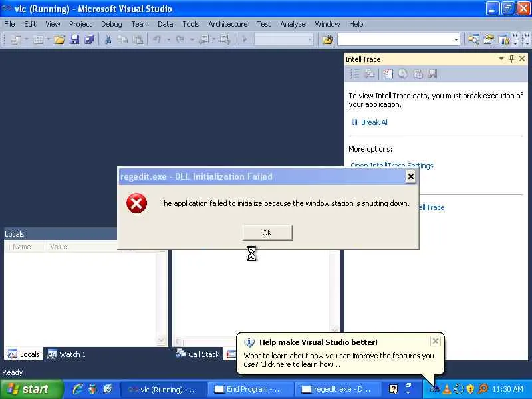This screenshot has width=532, height=399.
Task: Click the Undo arrow icon
Action: (157, 40)
